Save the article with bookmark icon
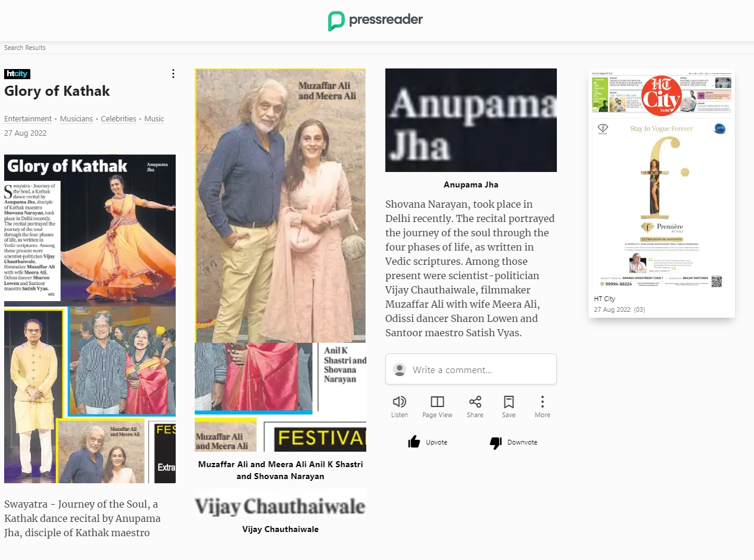This screenshot has width=754, height=560. (x=509, y=407)
